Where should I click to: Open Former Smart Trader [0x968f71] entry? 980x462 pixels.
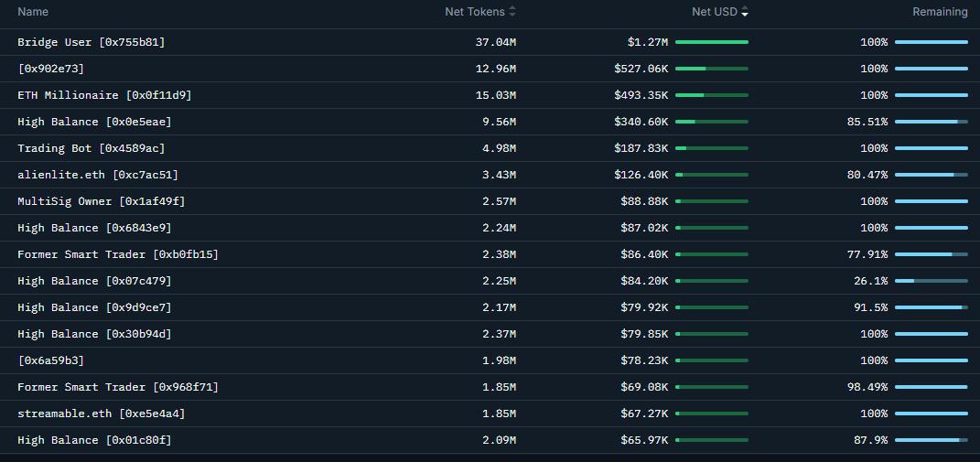(x=118, y=387)
